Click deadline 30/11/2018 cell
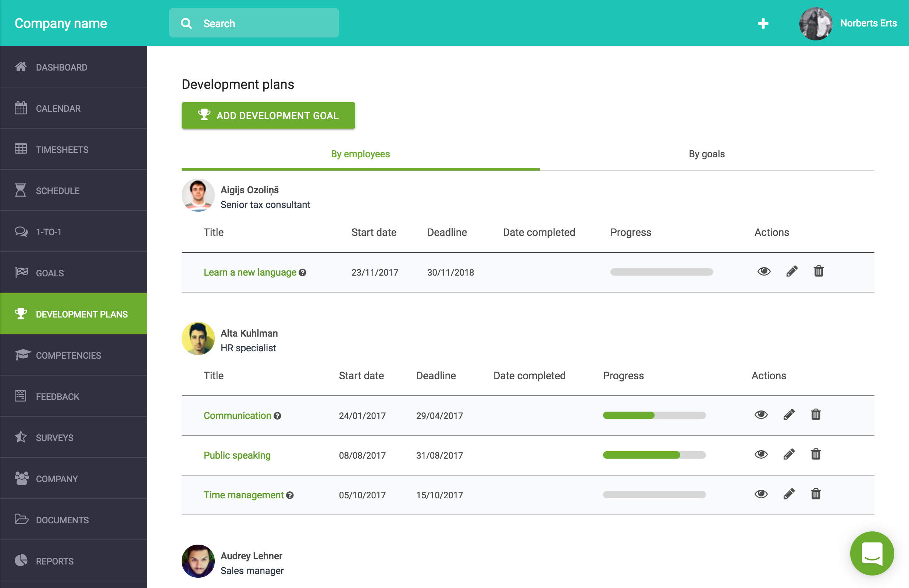This screenshot has height=588, width=909. tap(450, 272)
